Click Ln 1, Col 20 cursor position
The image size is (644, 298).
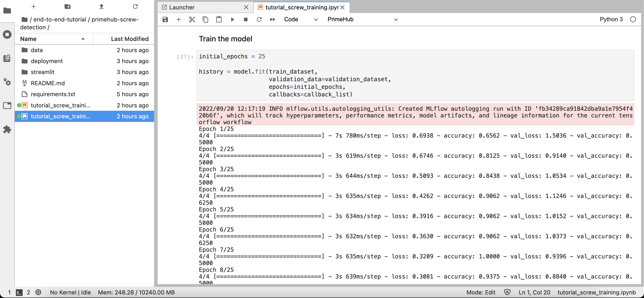pos(534,292)
